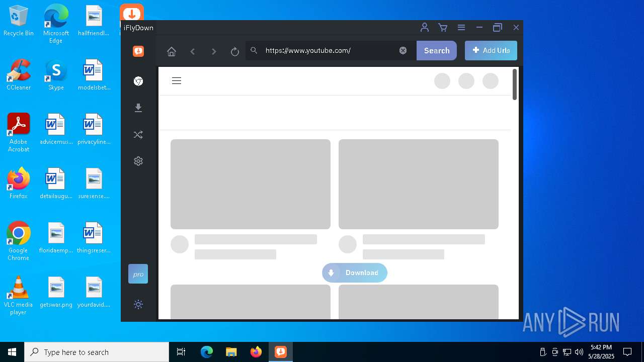Screen dimensions: 644x362
Task: Open the shopping cart icon
Action: point(443,28)
